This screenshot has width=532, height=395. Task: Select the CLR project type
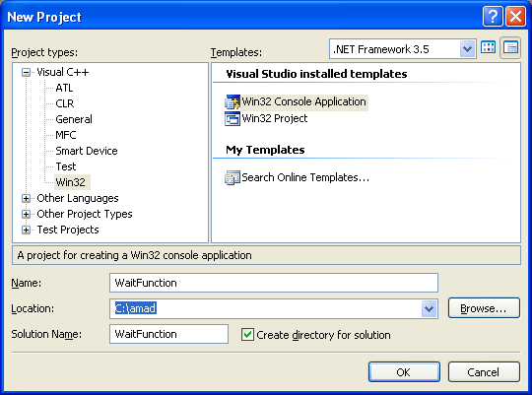64,103
